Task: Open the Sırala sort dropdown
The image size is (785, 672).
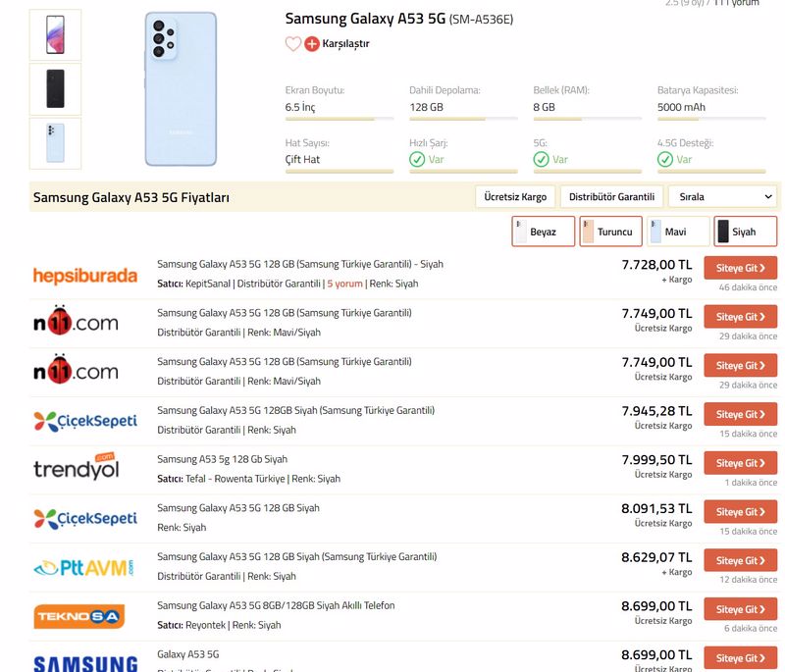Action: coord(722,196)
